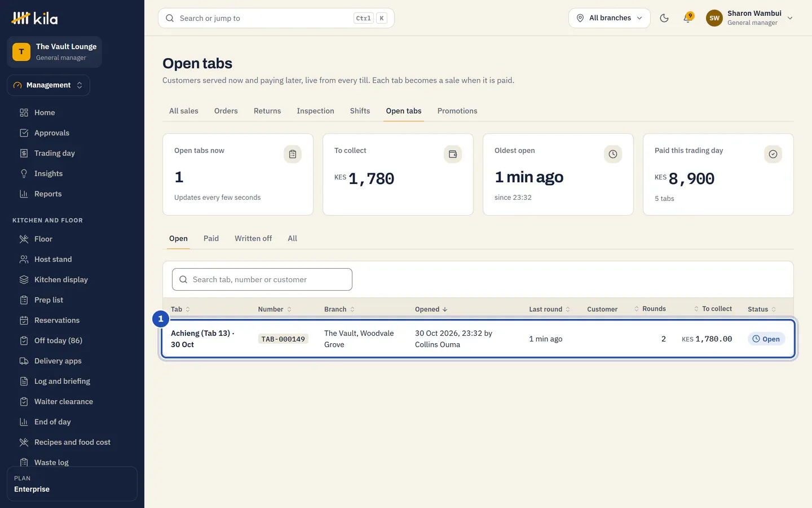Show Written off tabs filter
812x508 pixels.
[x=253, y=239]
